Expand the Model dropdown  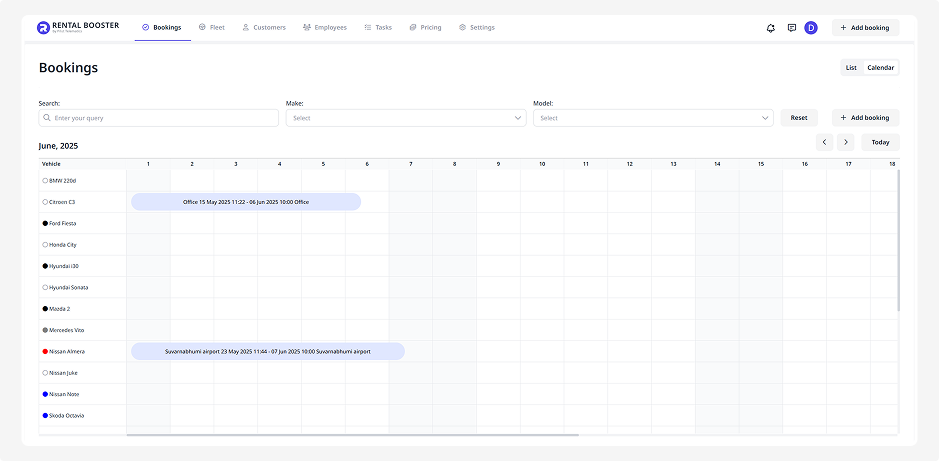coord(653,118)
